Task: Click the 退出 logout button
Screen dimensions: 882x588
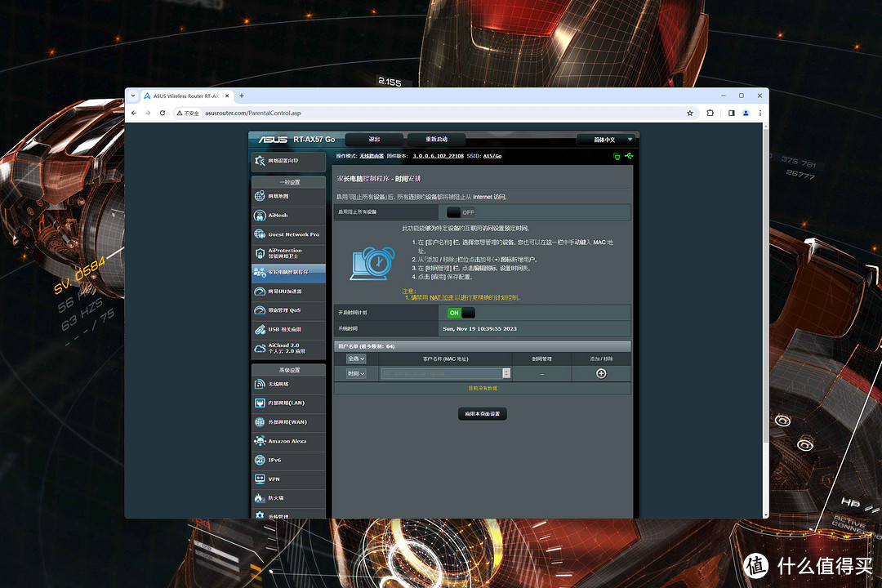Action: [374, 139]
